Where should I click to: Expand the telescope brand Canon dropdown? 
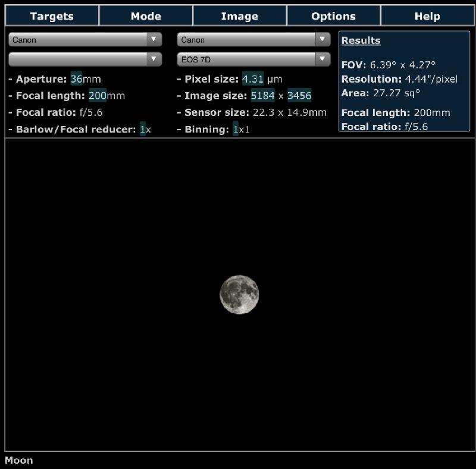pyautogui.click(x=85, y=39)
